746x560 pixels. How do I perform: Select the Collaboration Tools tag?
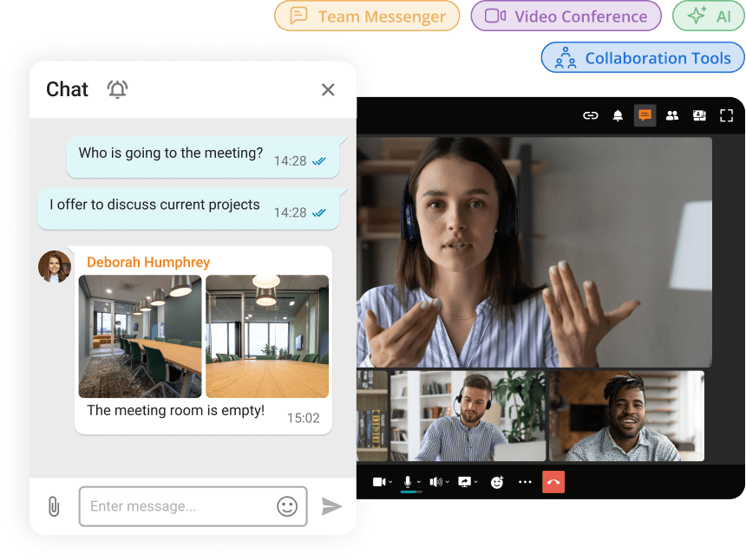coord(643,57)
